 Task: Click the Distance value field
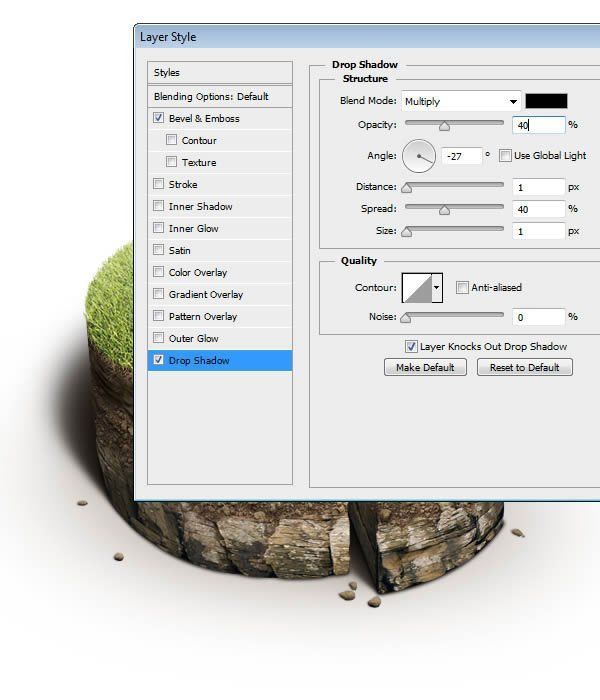coord(538,187)
